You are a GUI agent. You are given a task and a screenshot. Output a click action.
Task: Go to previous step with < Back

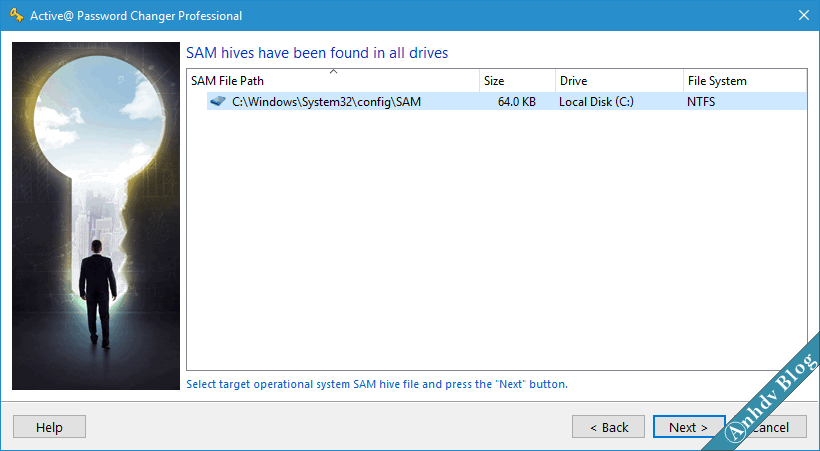609,427
